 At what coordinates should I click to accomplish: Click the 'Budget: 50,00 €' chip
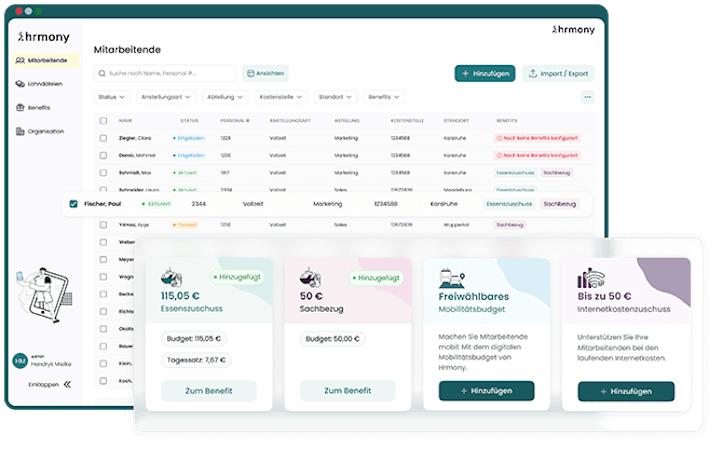pyautogui.click(x=332, y=339)
